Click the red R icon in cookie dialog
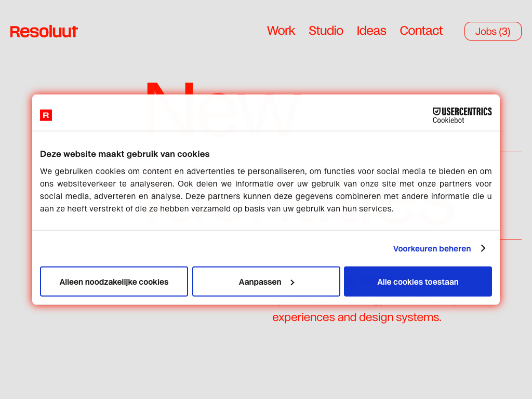Viewport: 532px width, 399px height. (46, 115)
